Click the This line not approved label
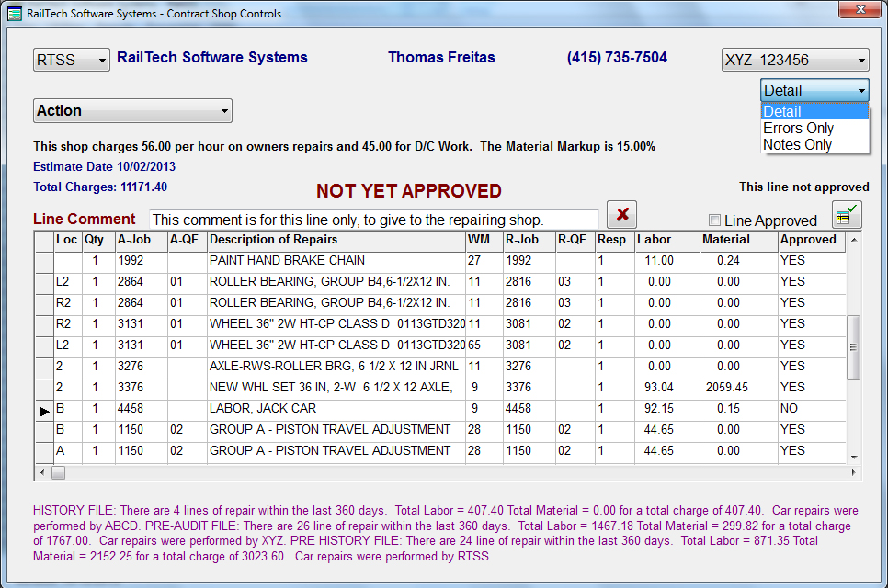 point(803,187)
